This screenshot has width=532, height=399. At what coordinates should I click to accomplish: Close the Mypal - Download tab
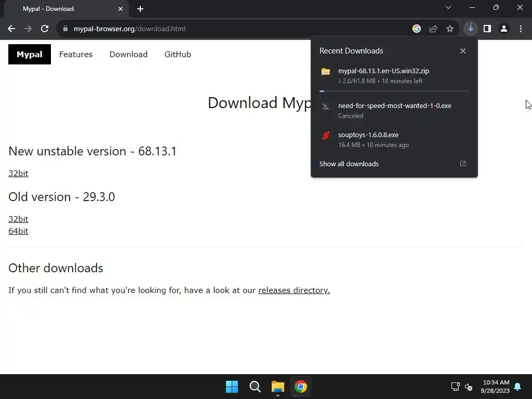[121, 9]
